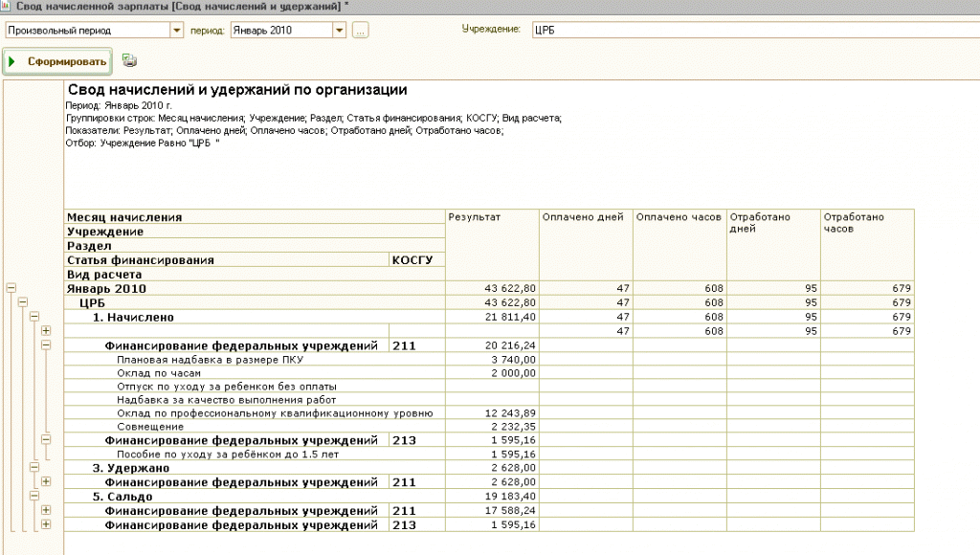Click the Сформировать button
Image resolution: width=980 pixels, height=555 pixels.
tap(57, 61)
